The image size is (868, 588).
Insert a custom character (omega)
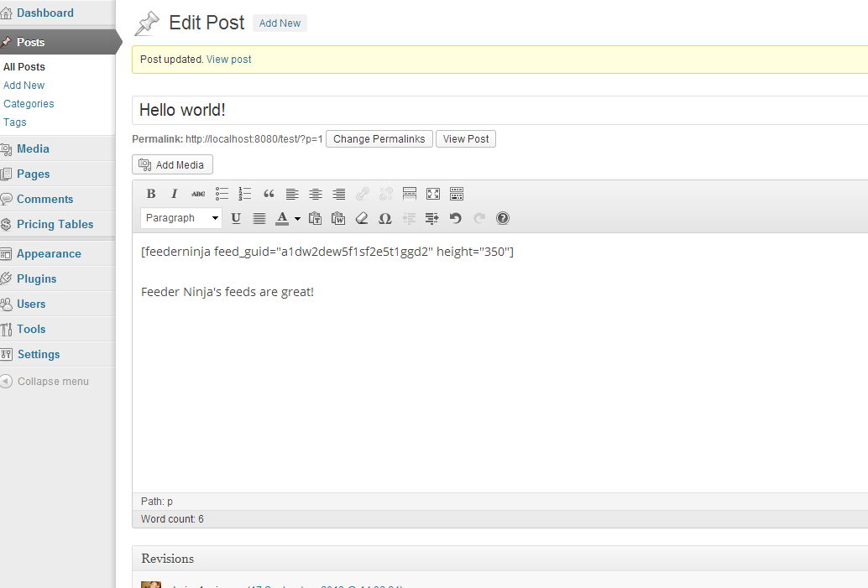point(384,218)
